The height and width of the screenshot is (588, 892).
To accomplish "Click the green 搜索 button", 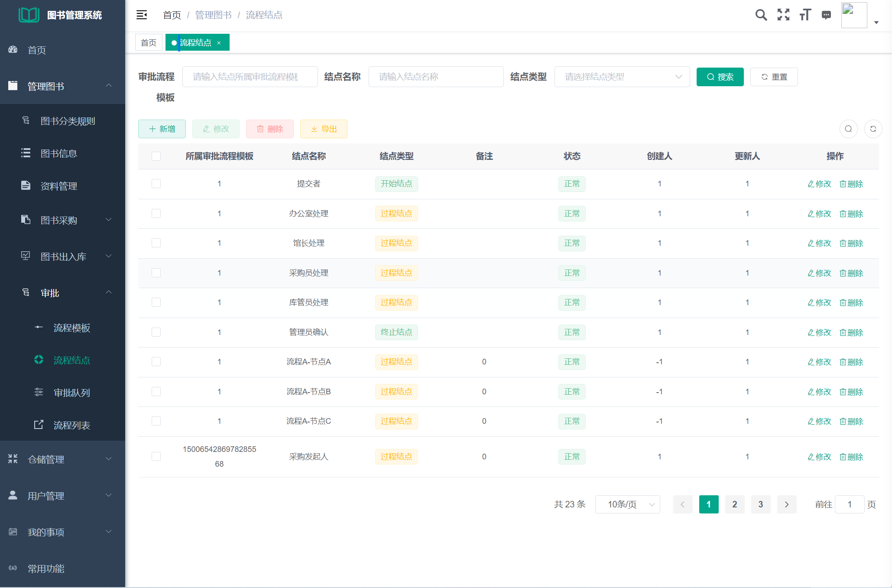I will pos(720,77).
